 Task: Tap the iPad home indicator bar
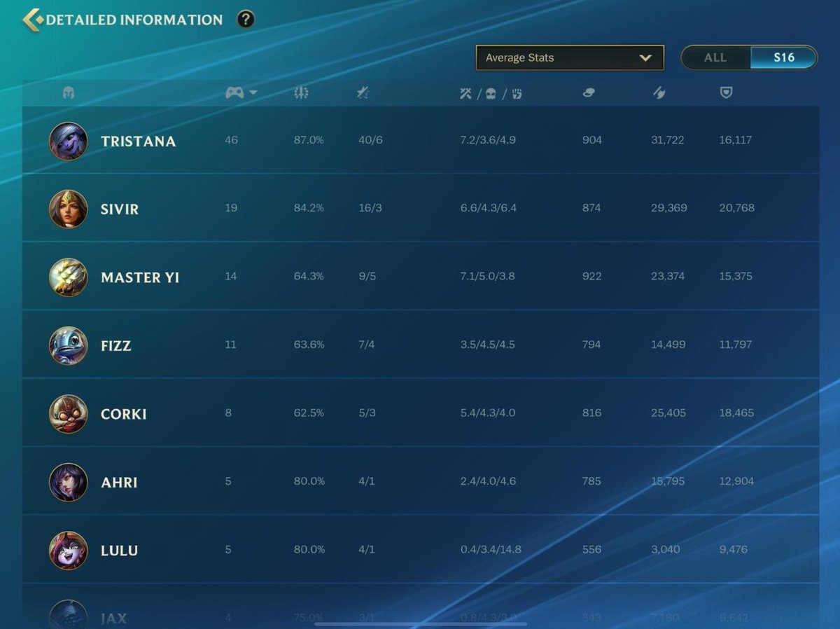(x=421, y=623)
